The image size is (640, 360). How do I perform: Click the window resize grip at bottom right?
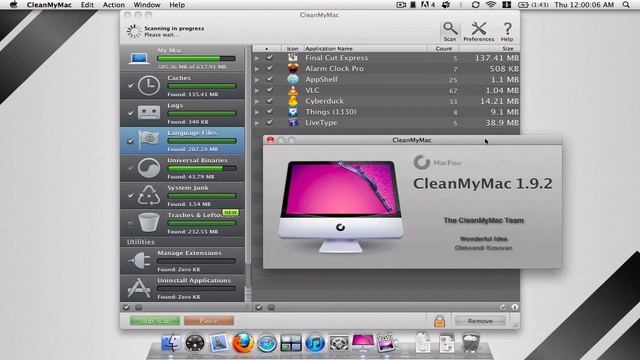pos(515,324)
